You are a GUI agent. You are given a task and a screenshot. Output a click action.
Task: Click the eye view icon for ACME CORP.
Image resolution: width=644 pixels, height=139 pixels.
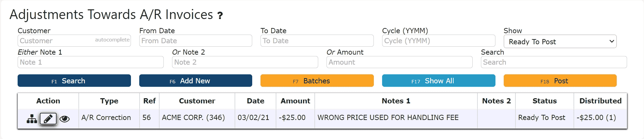(x=65, y=119)
